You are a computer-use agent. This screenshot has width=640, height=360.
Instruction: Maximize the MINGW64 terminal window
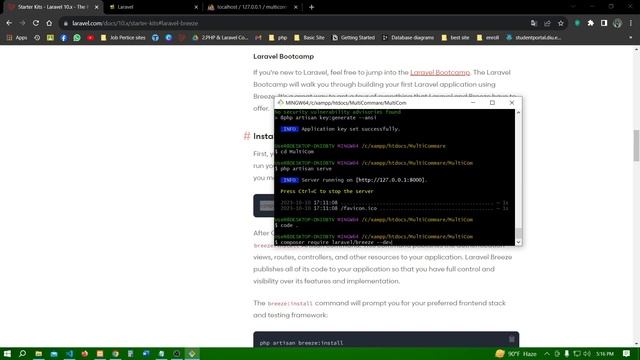coord(492,103)
